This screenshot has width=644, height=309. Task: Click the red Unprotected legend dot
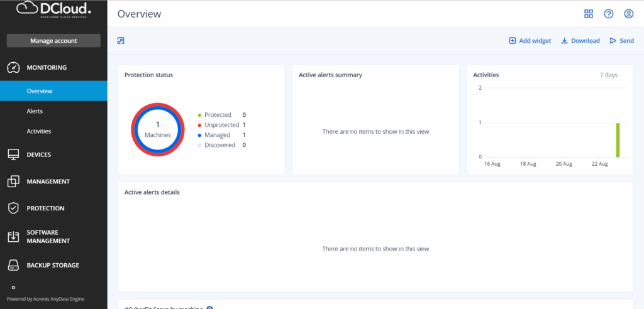(x=200, y=125)
